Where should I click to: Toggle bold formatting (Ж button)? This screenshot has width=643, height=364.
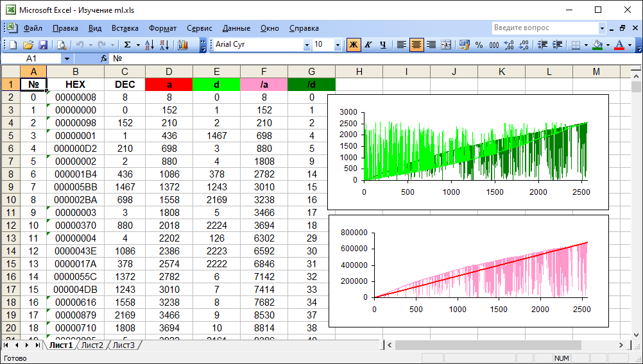pyautogui.click(x=354, y=45)
